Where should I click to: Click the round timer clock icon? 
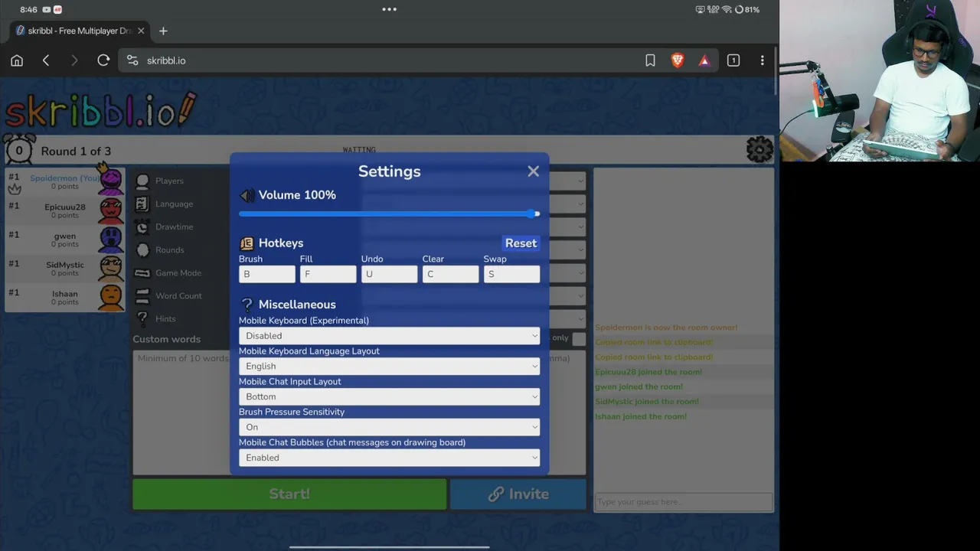19,149
